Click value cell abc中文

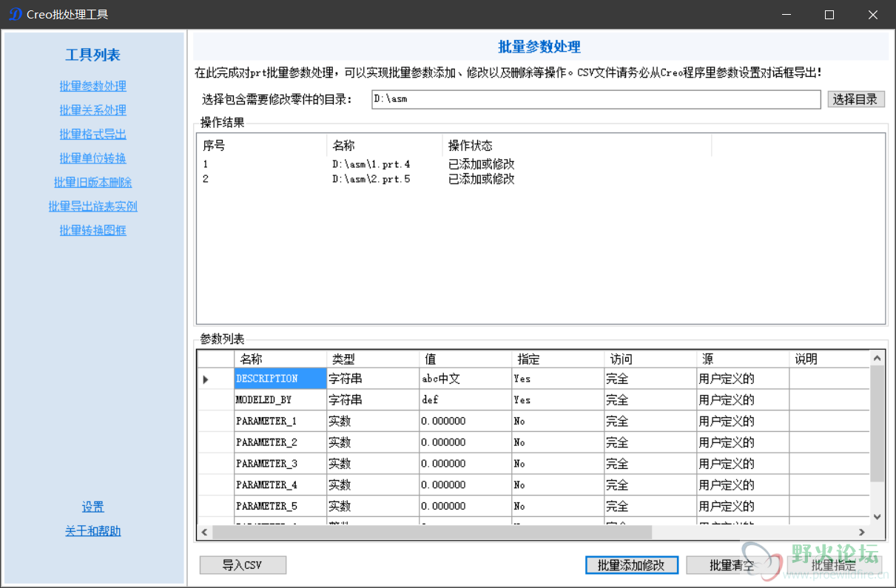(465, 379)
